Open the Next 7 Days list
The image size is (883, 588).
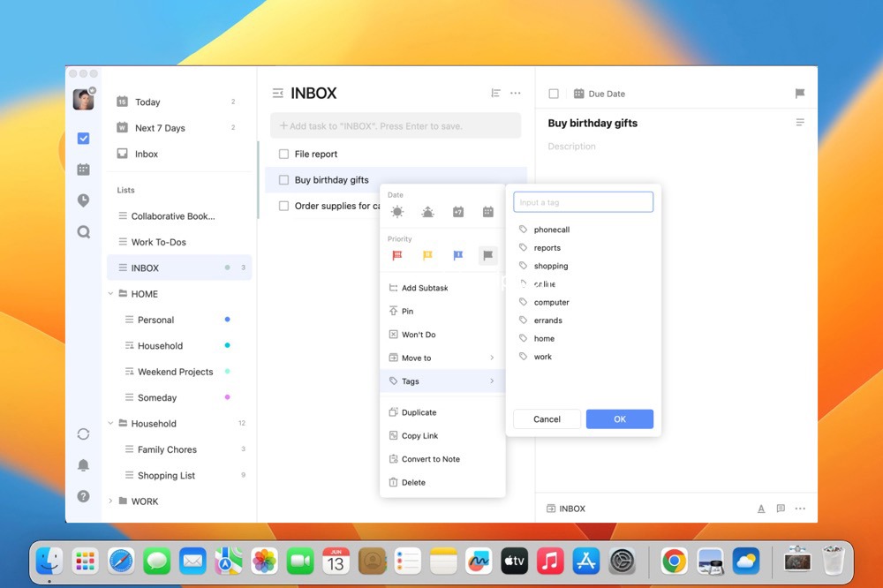tap(179, 128)
